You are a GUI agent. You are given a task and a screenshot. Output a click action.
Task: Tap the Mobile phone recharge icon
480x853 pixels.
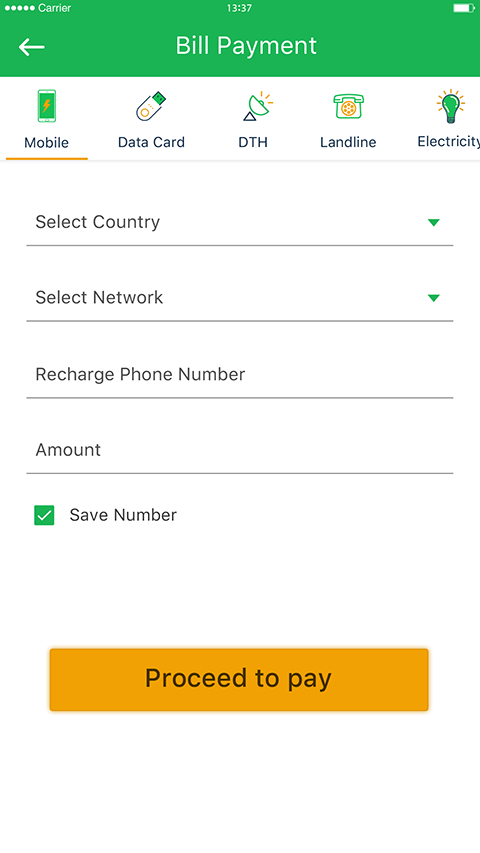[47, 106]
